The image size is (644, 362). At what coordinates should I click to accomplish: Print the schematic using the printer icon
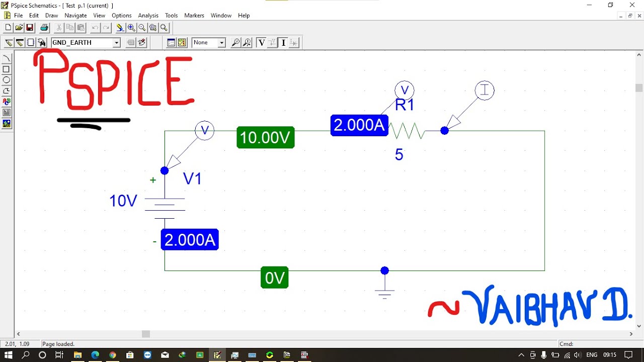coord(44,28)
